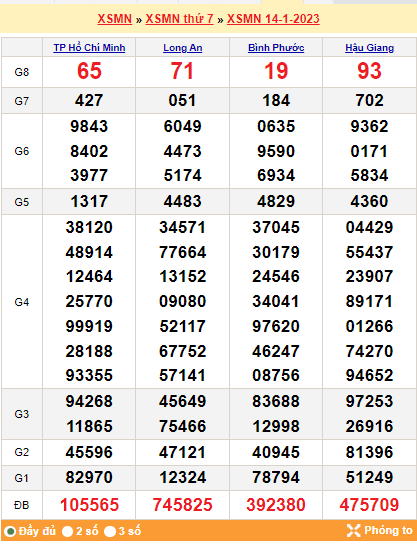Open the Hậu Giang province link
The image size is (417, 544).
click(x=369, y=48)
